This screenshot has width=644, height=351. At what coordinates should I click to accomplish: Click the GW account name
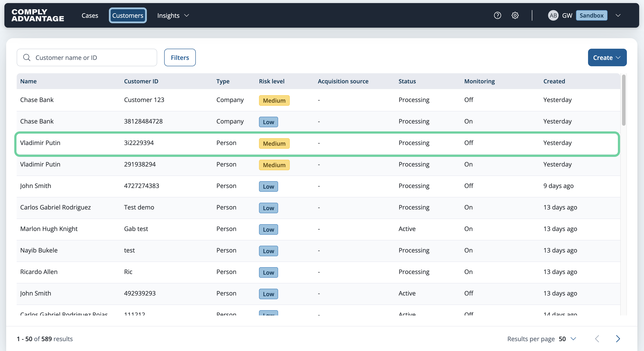[567, 16]
